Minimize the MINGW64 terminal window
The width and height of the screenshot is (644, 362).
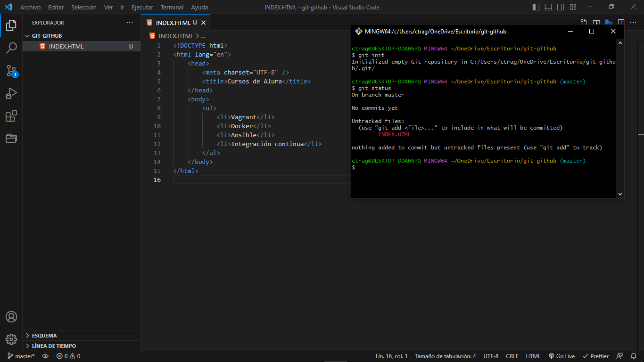pos(570,31)
